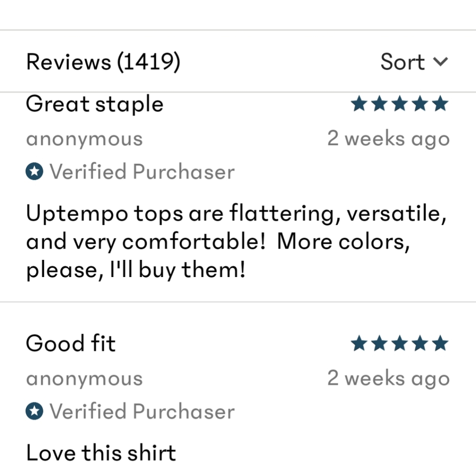This screenshot has width=476, height=476.
Task: Click first star of Good fit rating
Action: point(359,343)
